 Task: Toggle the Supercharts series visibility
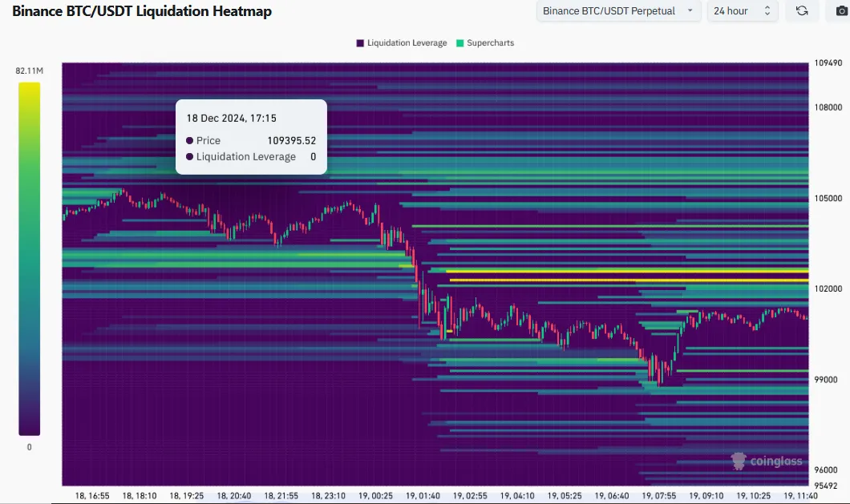485,42
